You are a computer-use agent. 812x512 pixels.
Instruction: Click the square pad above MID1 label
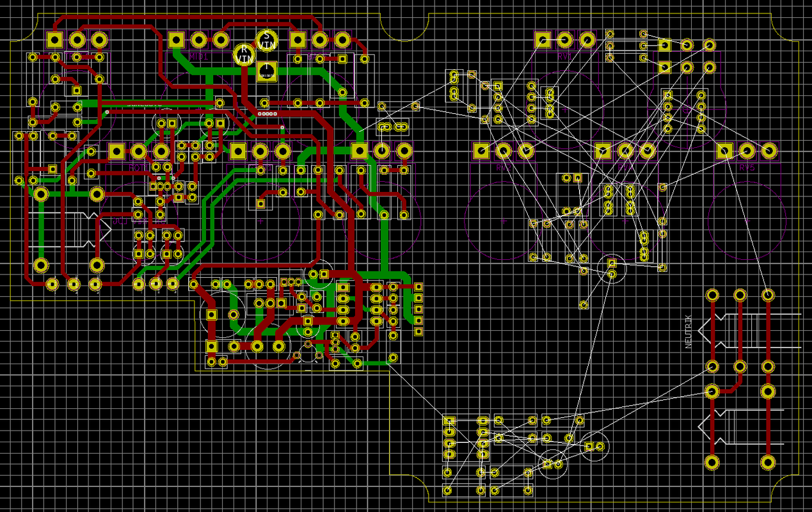[x=177, y=40]
